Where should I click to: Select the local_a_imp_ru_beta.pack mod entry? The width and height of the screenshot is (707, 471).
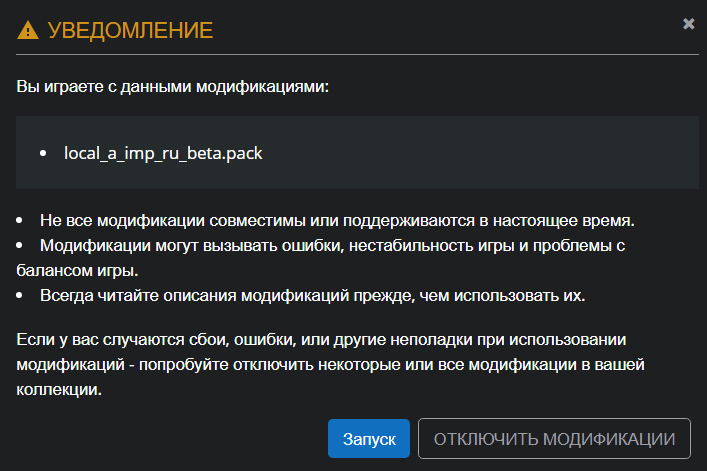pos(163,153)
